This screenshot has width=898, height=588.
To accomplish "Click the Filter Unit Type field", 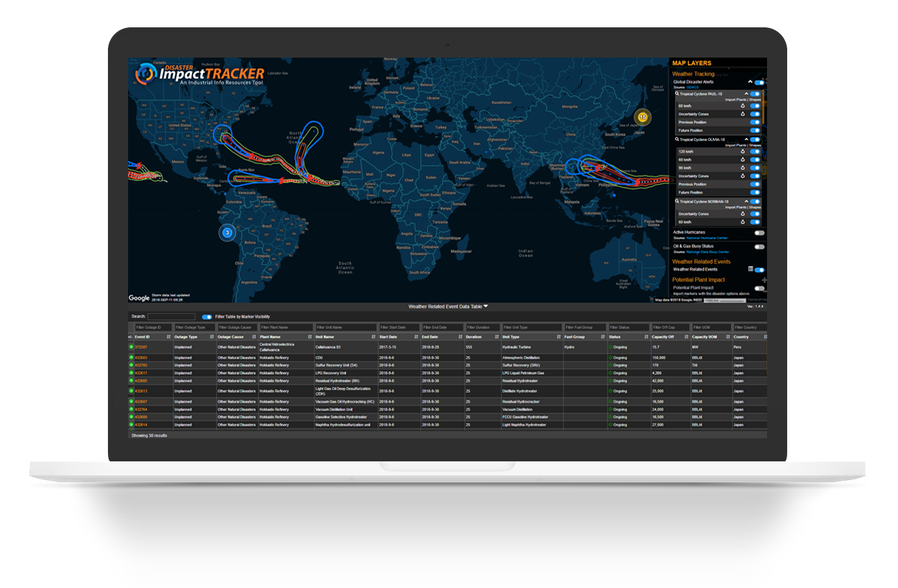I will 532,327.
